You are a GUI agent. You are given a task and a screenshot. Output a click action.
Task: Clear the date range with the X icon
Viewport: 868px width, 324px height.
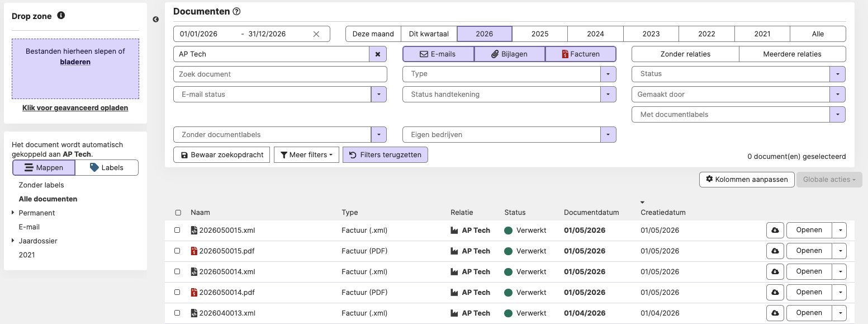[x=316, y=34]
